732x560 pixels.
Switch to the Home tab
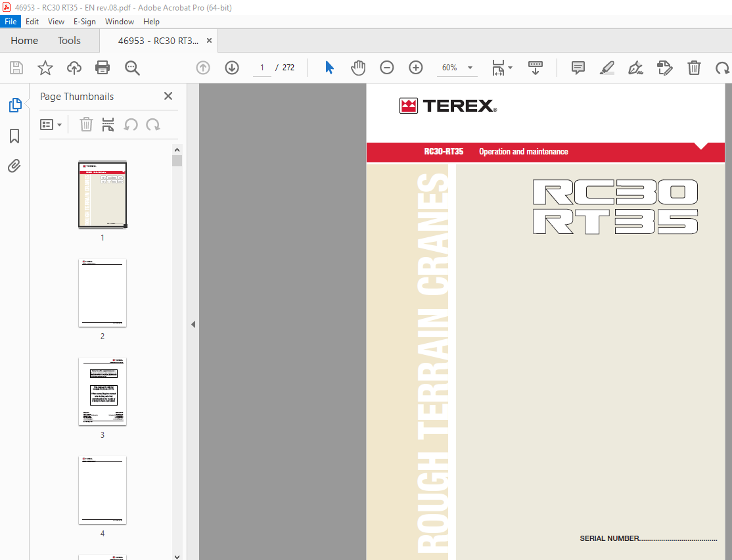pyautogui.click(x=24, y=41)
